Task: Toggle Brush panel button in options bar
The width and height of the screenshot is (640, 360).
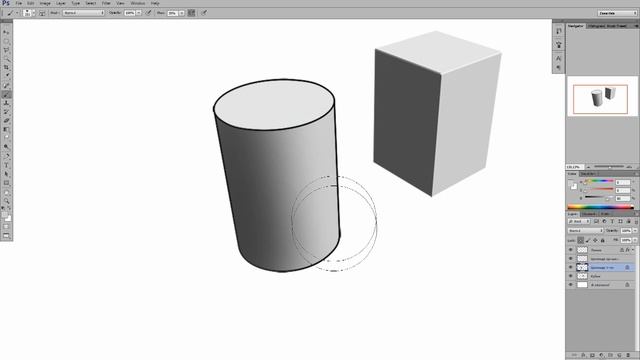Action: (42, 13)
